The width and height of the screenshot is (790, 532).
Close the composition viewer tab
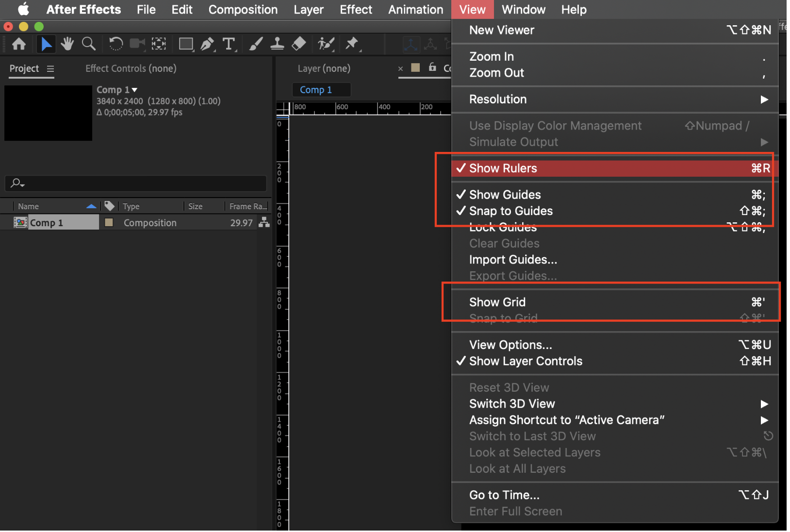(400, 69)
